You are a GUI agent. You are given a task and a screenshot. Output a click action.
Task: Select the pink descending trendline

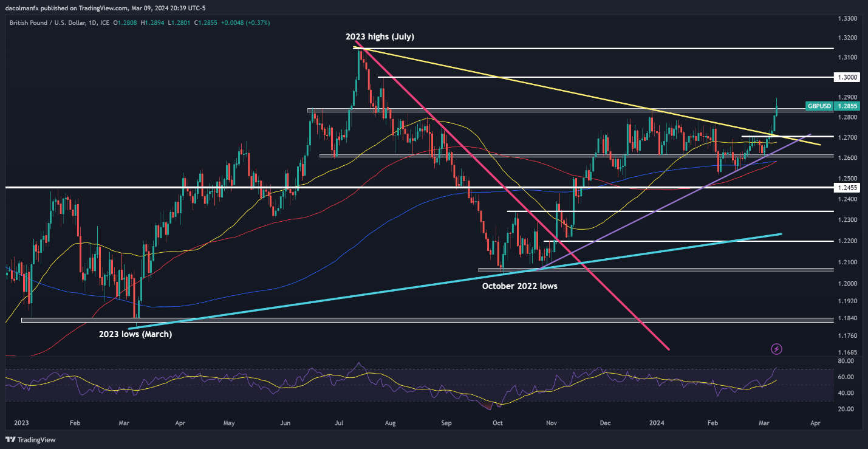(x=512, y=195)
